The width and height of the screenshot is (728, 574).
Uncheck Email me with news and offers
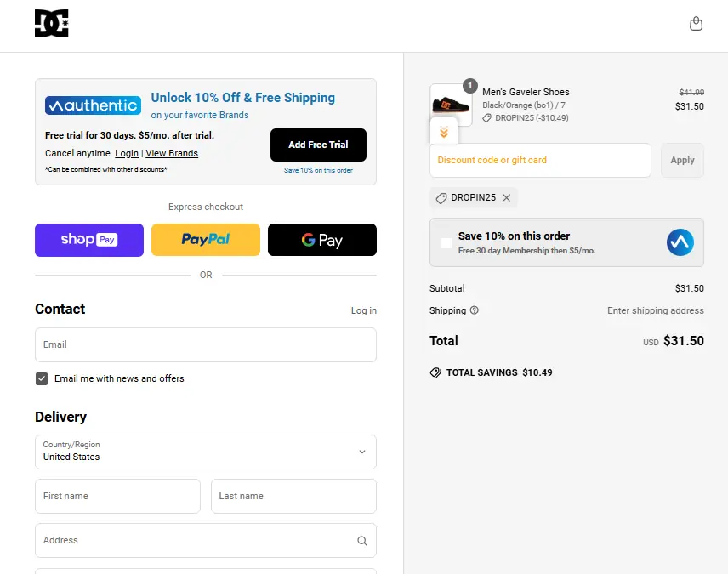pyautogui.click(x=42, y=378)
